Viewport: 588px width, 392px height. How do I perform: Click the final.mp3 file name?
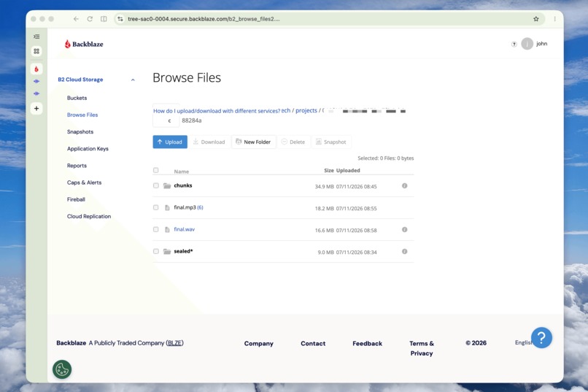click(185, 207)
